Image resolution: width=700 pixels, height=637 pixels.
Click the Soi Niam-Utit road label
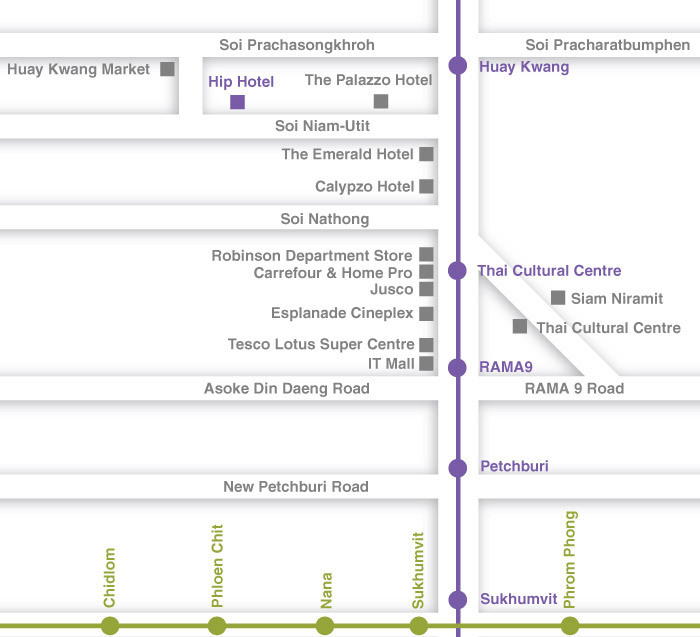click(322, 126)
